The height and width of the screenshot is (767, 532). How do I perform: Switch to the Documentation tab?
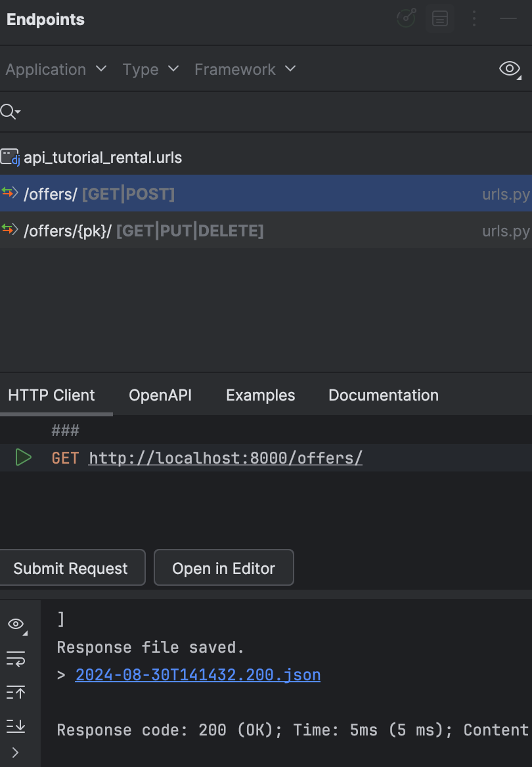tap(383, 395)
